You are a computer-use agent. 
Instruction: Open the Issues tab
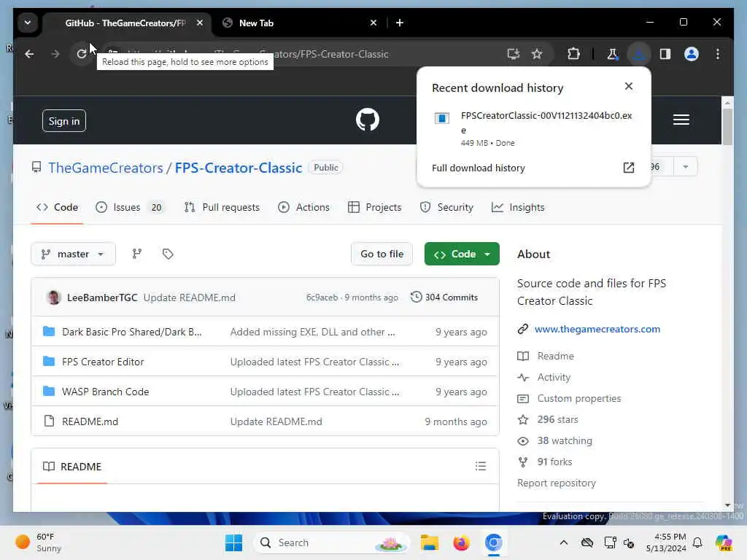tap(130, 207)
